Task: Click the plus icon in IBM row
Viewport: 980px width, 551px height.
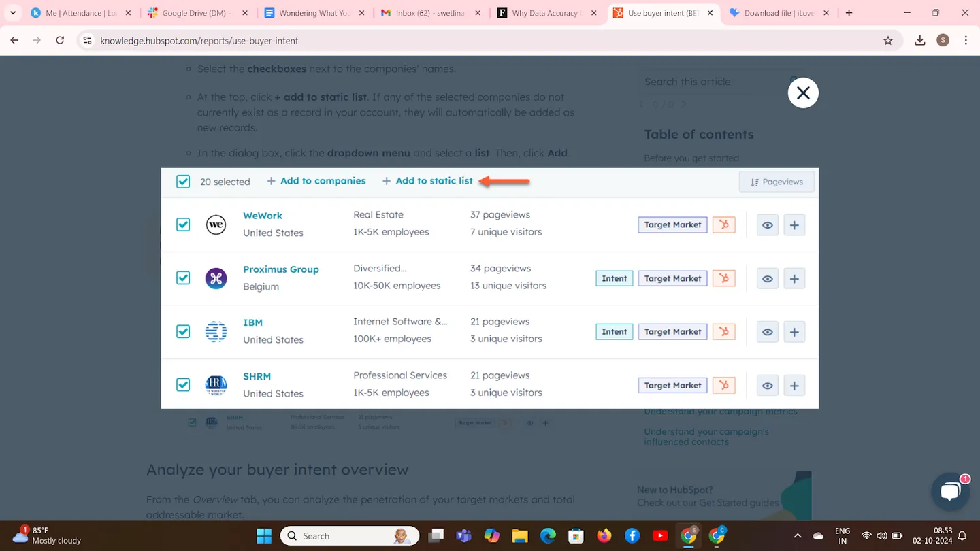Action: click(x=794, y=332)
